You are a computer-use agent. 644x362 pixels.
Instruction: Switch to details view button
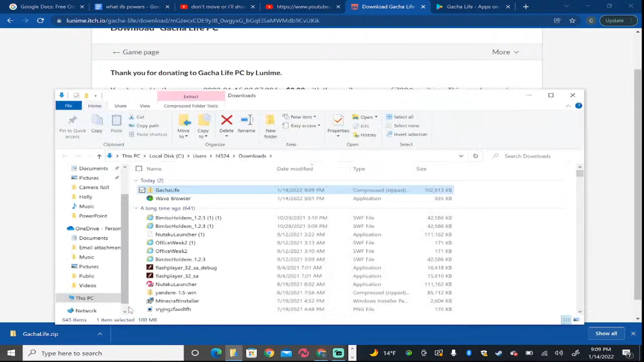click(x=567, y=320)
